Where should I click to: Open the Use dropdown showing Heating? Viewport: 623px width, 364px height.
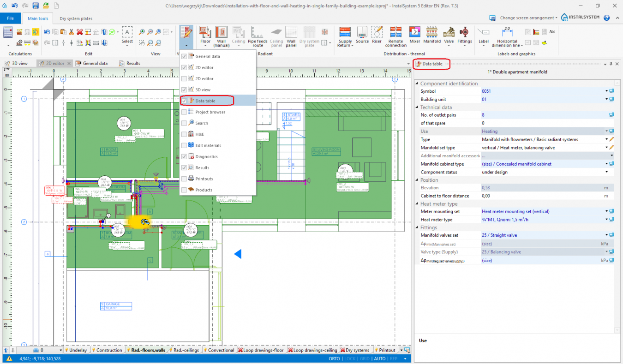click(x=606, y=131)
